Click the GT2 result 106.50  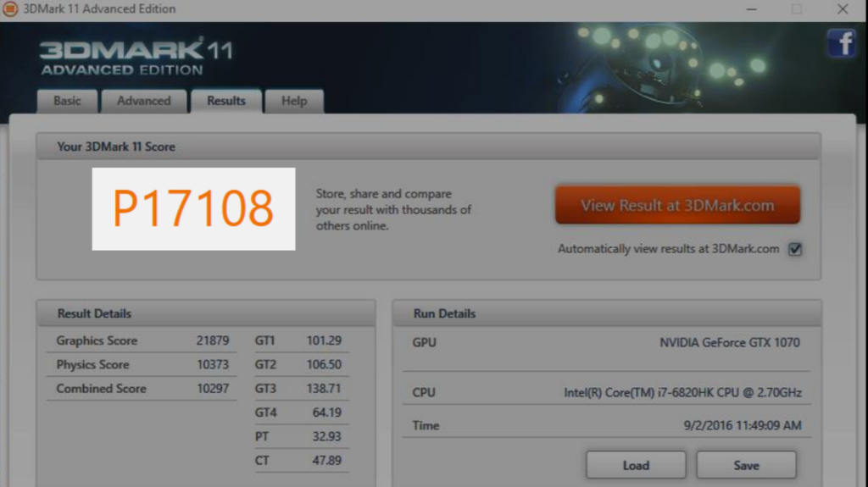point(324,365)
